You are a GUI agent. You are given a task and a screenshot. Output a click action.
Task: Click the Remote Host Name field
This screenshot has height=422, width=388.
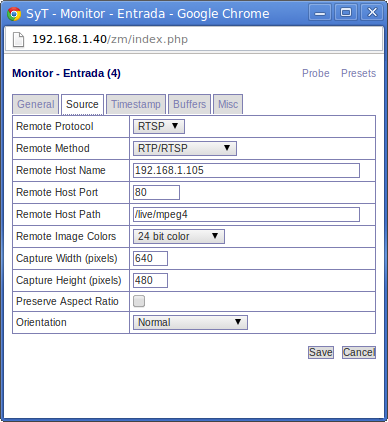246,170
